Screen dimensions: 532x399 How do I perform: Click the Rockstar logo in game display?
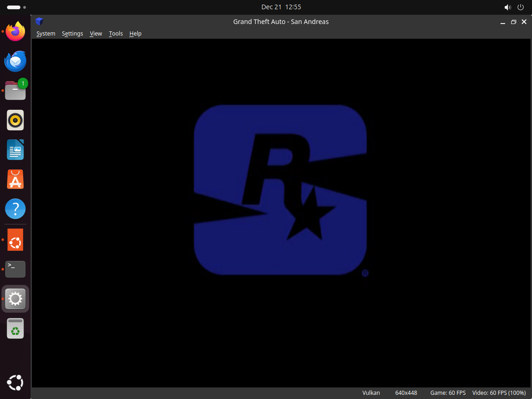[x=281, y=190]
